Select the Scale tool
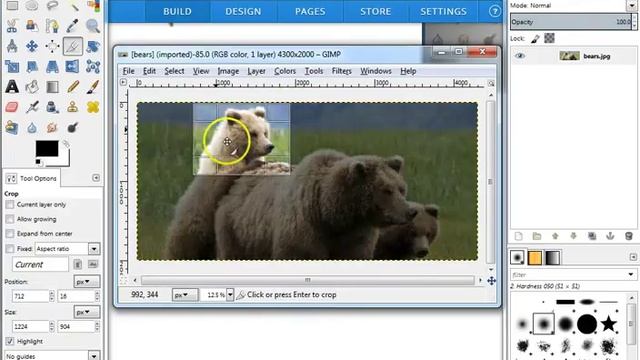The image size is (640, 360). click(x=12, y=66)
